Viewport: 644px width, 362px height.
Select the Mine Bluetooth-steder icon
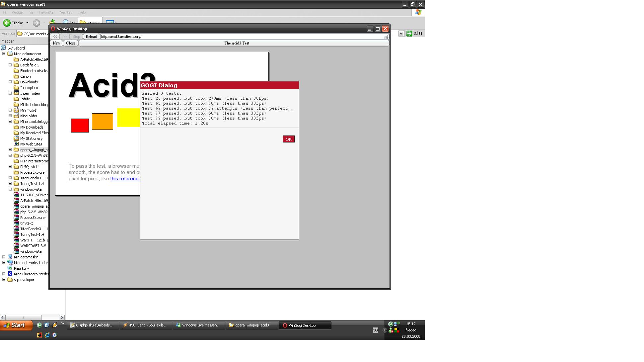[x=10, y=274]
